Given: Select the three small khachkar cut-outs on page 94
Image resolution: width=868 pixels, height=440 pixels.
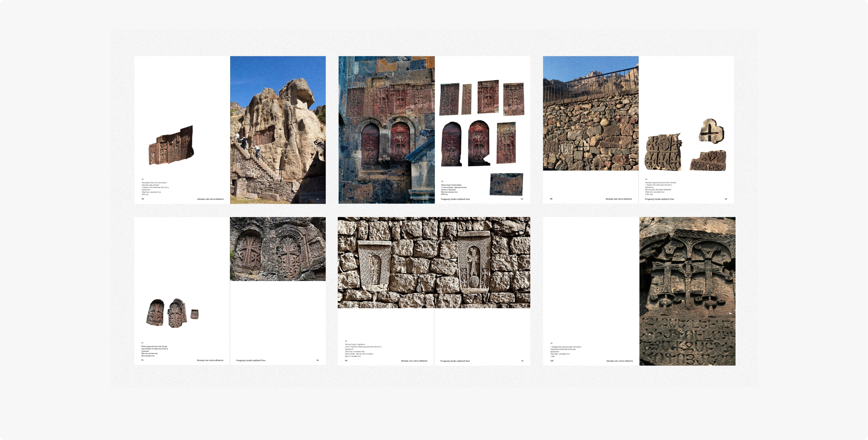Looking at the screenshot, I should (172, 313).
